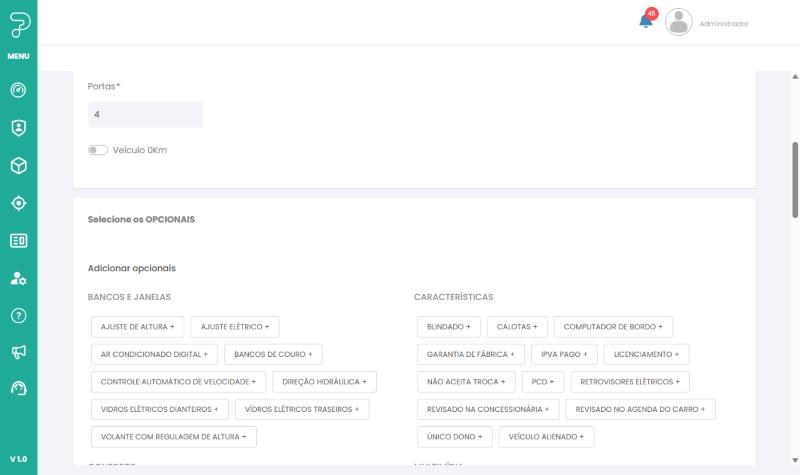Add VOLANTE COM REGULAGEM DE ALTURA optional
800x475 pixels.
173,437
